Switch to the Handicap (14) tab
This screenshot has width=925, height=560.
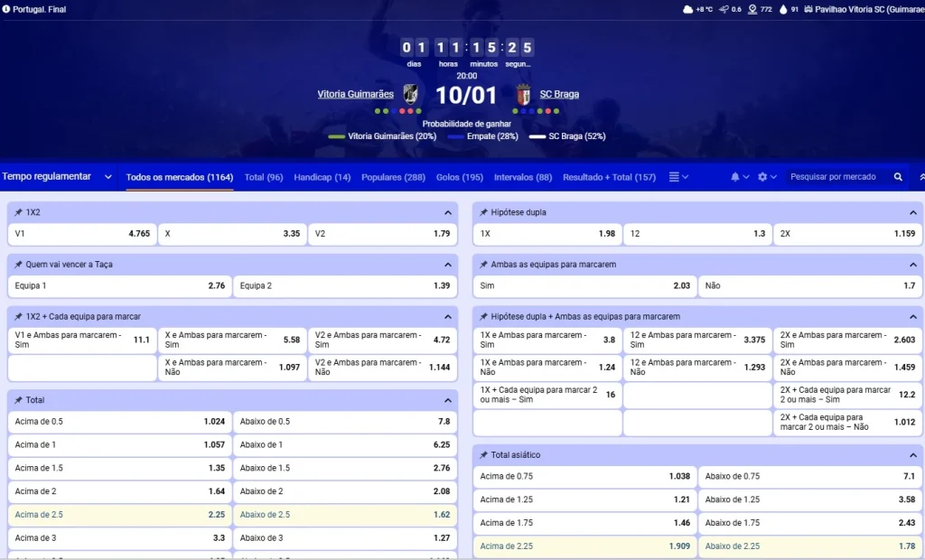point(322,177)
